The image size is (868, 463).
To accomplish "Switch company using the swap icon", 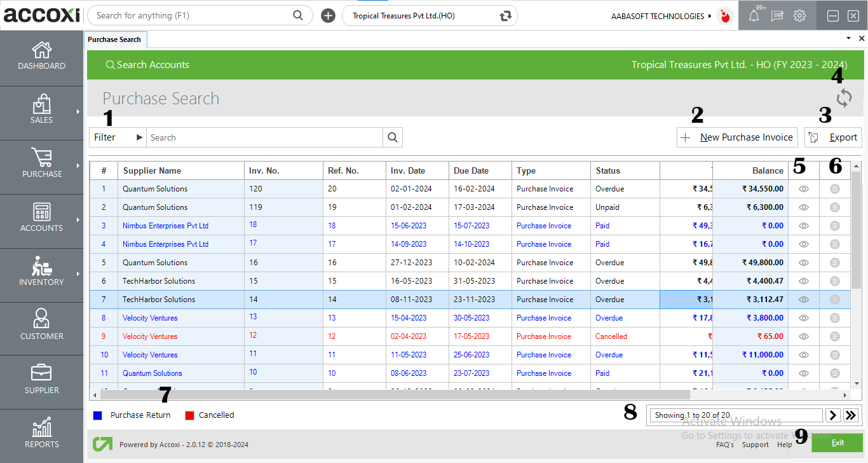I will coord(505,15).
